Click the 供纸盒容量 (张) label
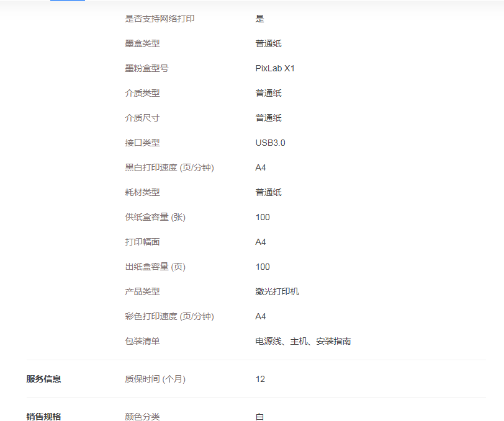 pyautogui.click(x=155, y=217)
